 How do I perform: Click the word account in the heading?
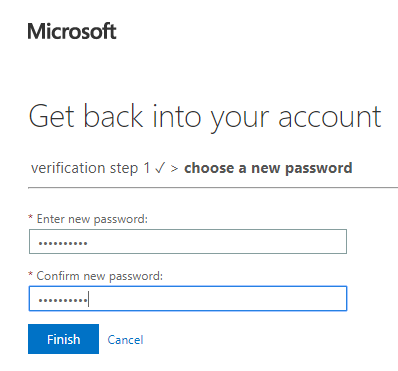coord(330,117)
